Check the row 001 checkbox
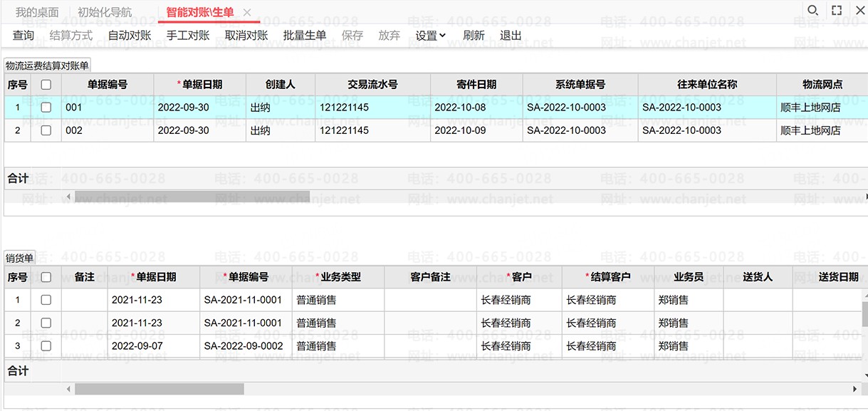868x411 pixels. (x=46, y=108)
